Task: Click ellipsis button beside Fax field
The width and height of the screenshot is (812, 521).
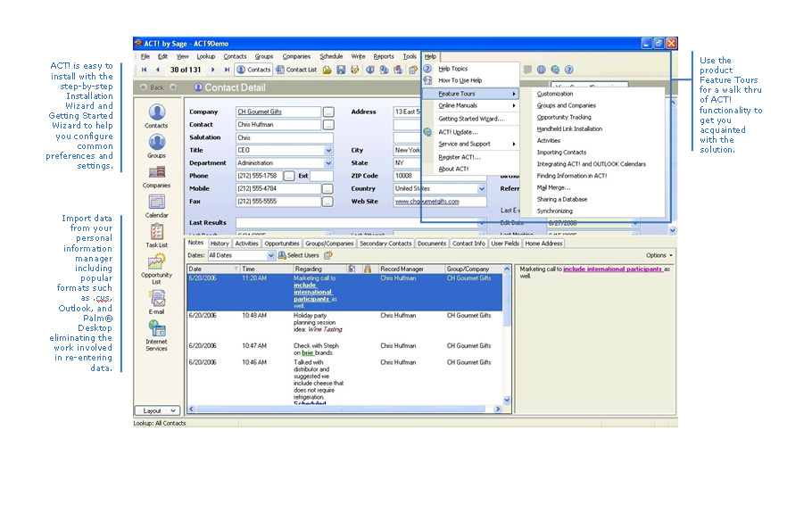Action: pos(327,202)
